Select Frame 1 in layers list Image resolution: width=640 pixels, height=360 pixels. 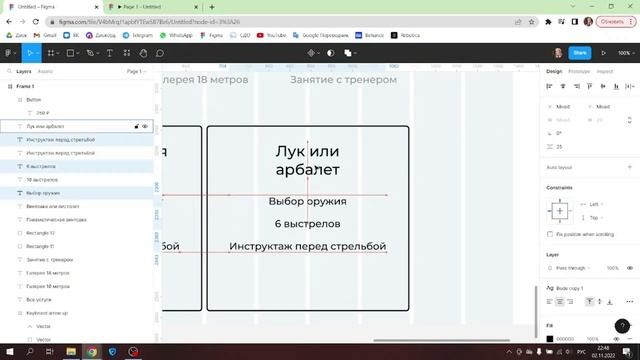point(77,87)
